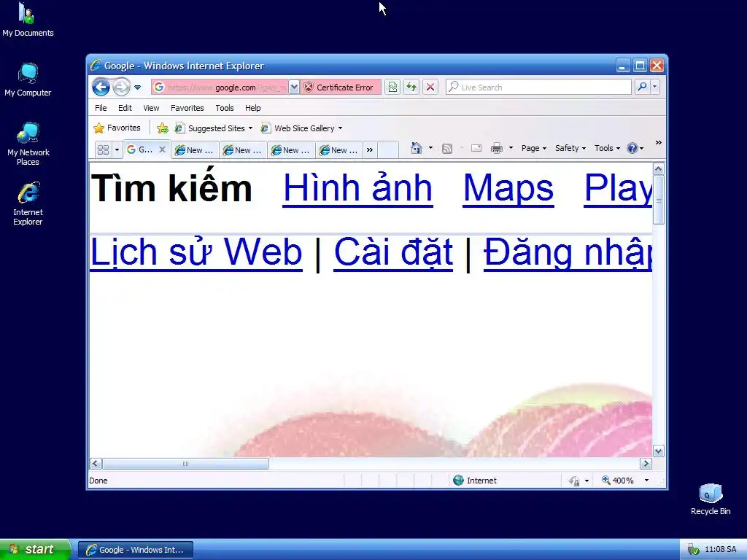Click the magnifier search button

pos(642,87)
